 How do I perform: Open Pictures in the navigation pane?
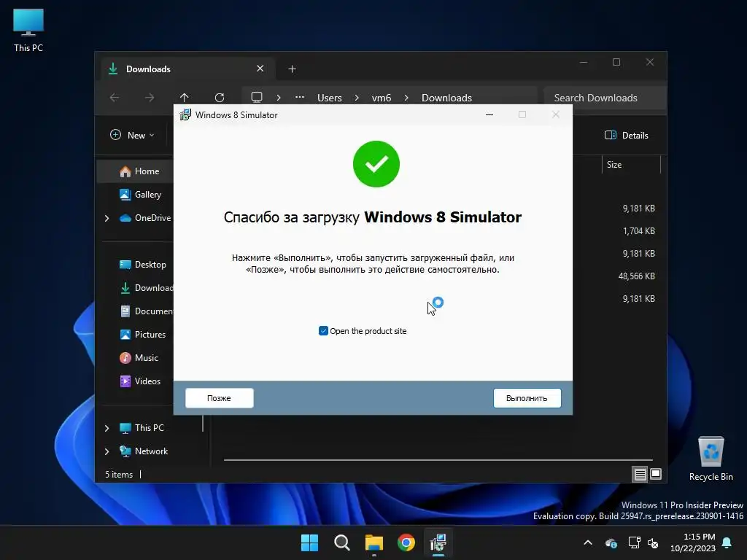(142, 334)
